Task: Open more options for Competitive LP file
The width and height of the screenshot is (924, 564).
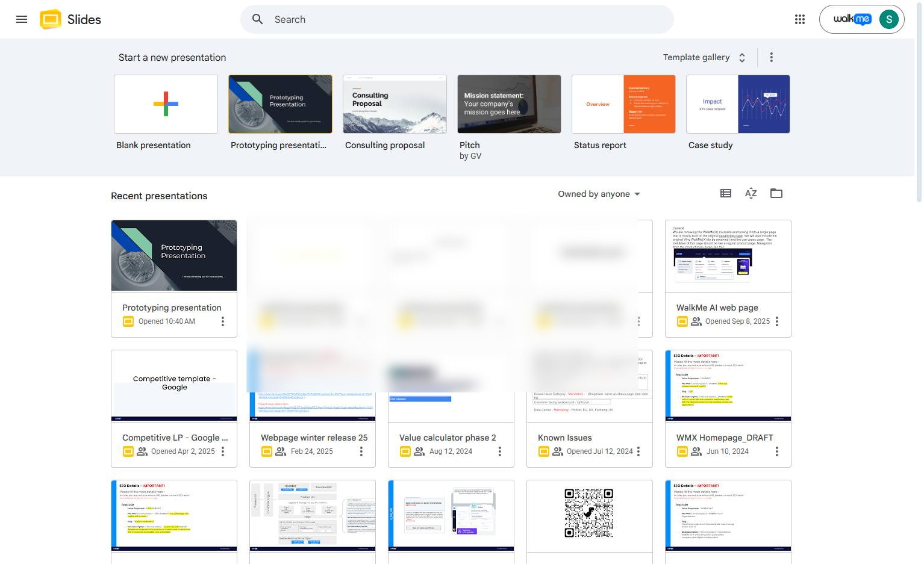Action: coord(223,451)
